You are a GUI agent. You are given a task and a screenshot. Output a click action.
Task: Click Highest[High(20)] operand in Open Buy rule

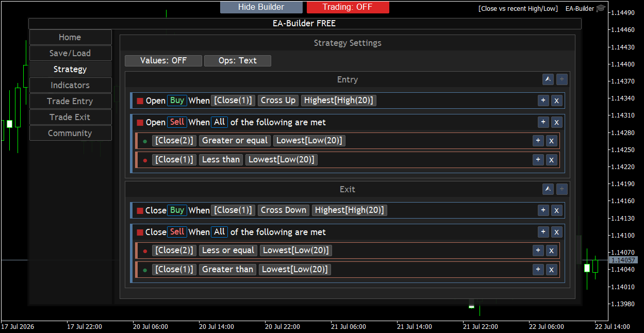[x=339, y=101]
